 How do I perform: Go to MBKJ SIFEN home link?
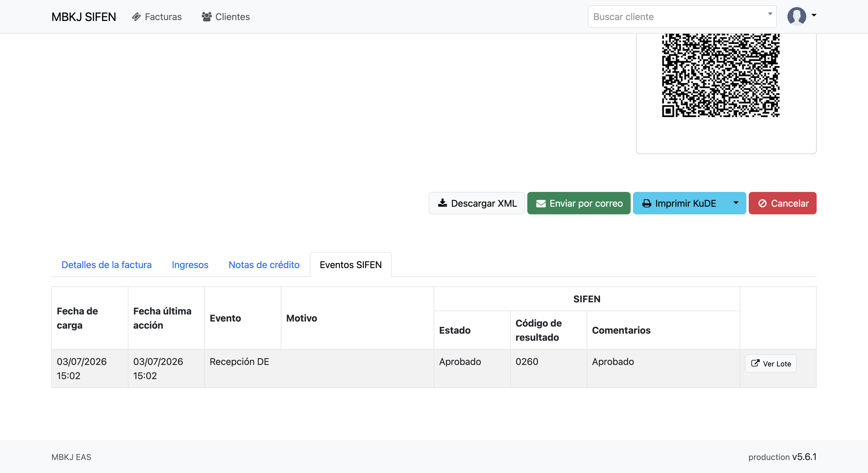[84, 17]
